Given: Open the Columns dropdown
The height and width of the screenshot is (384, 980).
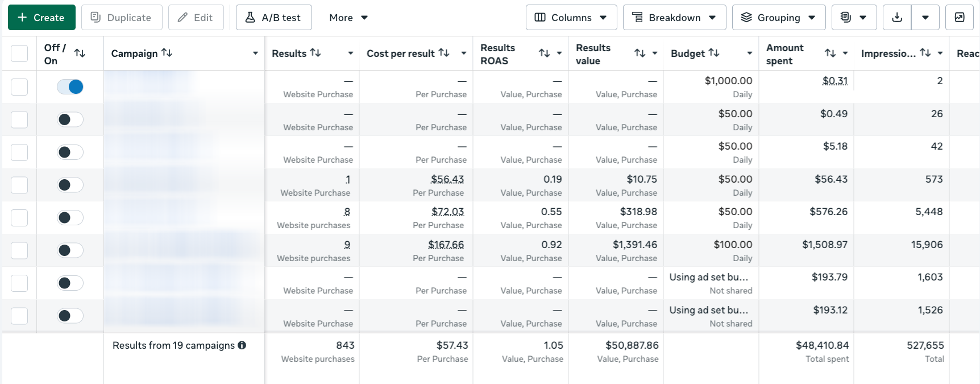Looking at the screenshot, I should click(x=571, y=18).
